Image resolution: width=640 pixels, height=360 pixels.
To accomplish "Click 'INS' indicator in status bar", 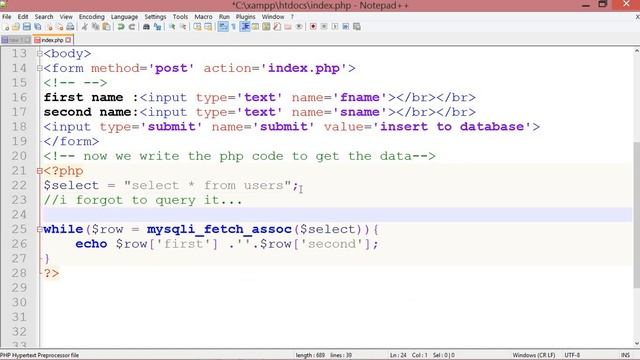I will click(625, 355).
